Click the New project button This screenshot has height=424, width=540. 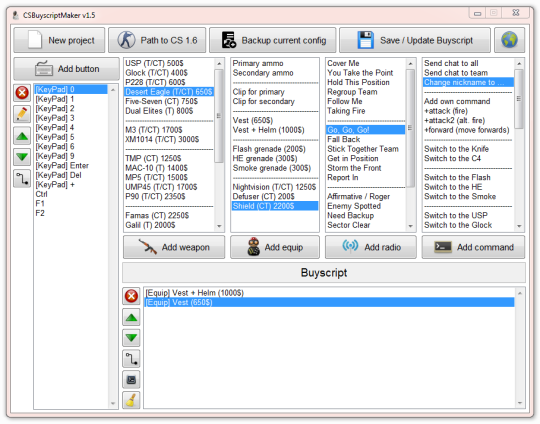click(x=59, y=40)
